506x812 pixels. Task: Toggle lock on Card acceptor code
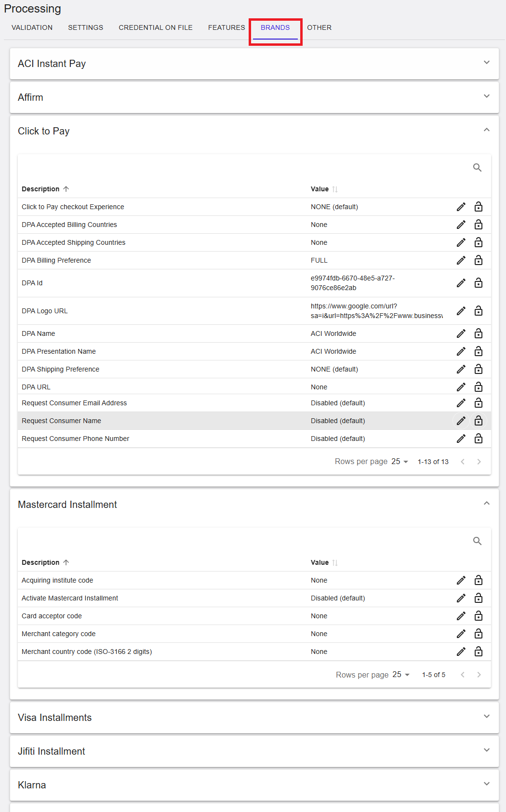pyautogui.click(x=479, y=616)
